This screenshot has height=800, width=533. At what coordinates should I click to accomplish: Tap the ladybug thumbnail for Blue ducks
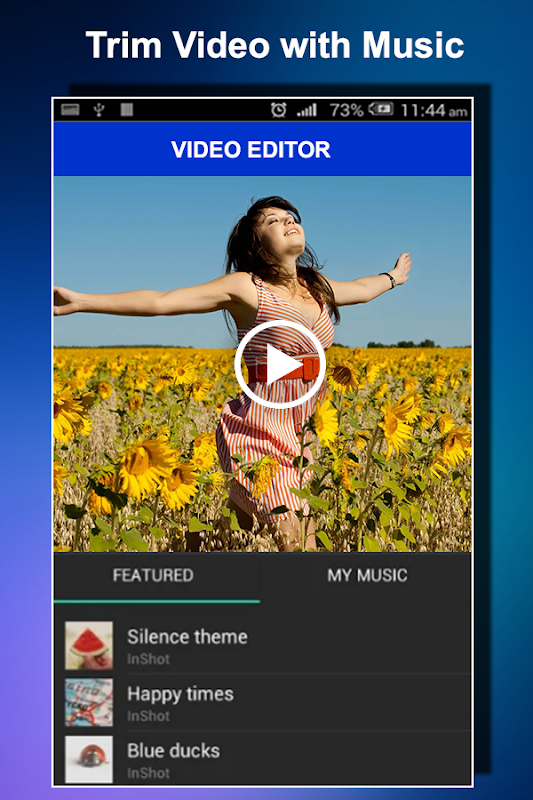(89, 759)
